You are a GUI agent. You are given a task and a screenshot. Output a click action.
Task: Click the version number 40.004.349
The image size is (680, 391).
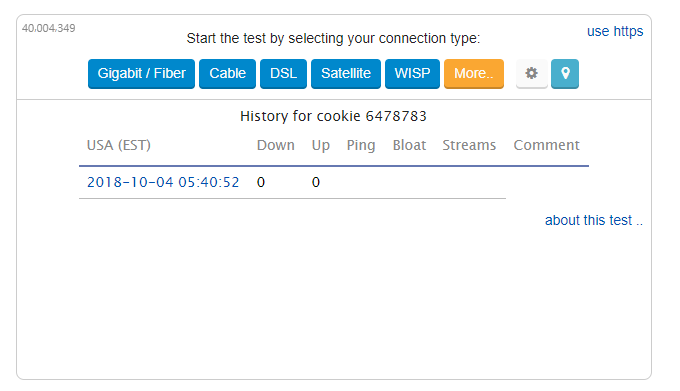coord(49,28)
